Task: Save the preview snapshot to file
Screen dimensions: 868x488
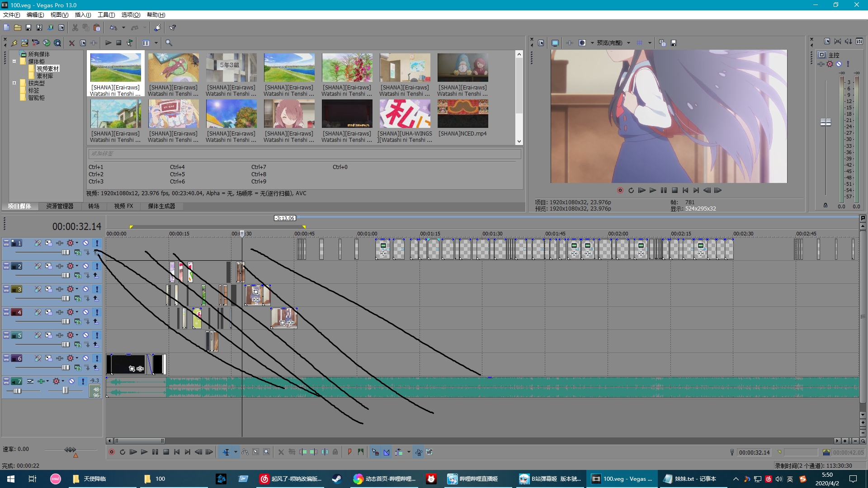Action: [674, 43]
